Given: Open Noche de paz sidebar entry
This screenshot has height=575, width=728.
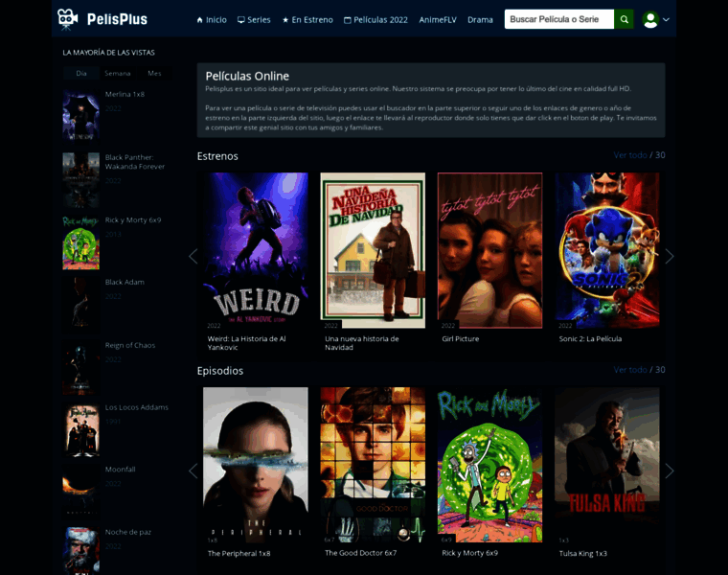Looking at the screenshot, I should pyautogui.click(x=127, y=532).
